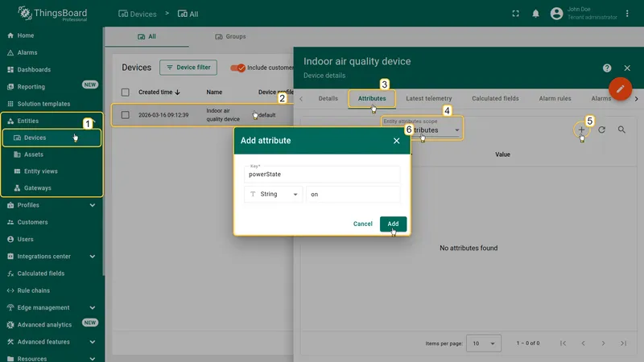The width and height of the screenshot is (644, 362).
Task: Go to last page of attributes
Action: click(x=623, y=343)
